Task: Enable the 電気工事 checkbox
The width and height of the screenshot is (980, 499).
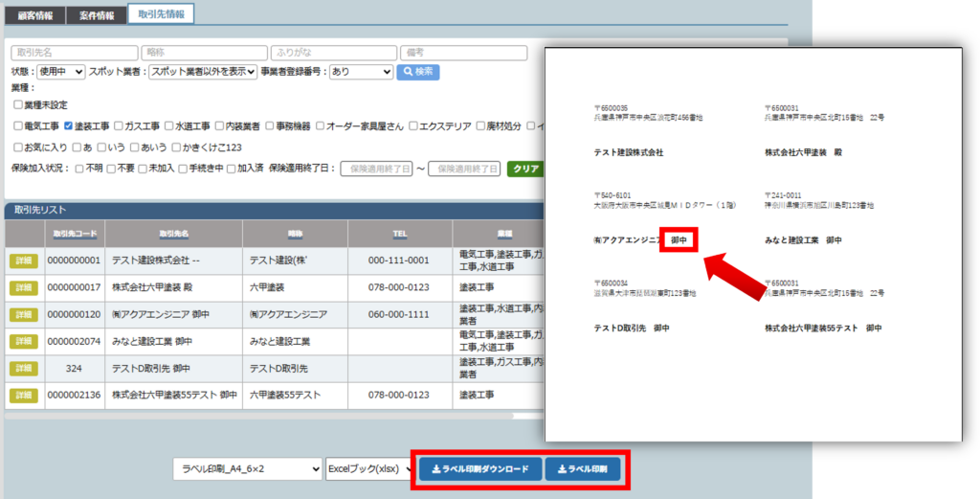Action: tap(18, 125)
